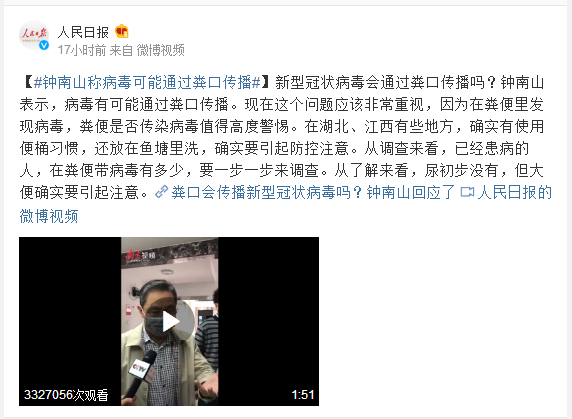Click the 3327056次观看 view count
The image size is (572, 419).
tap(66, 395)
